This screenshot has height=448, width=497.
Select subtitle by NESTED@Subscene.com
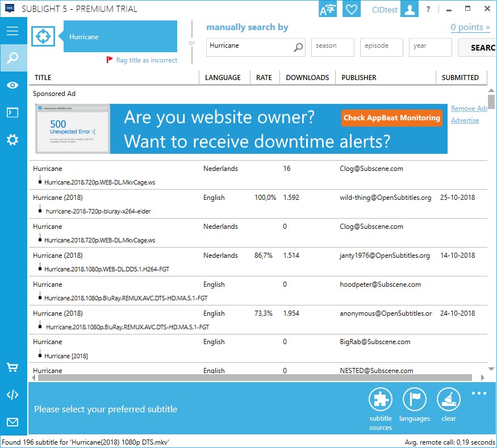(376, 370)
